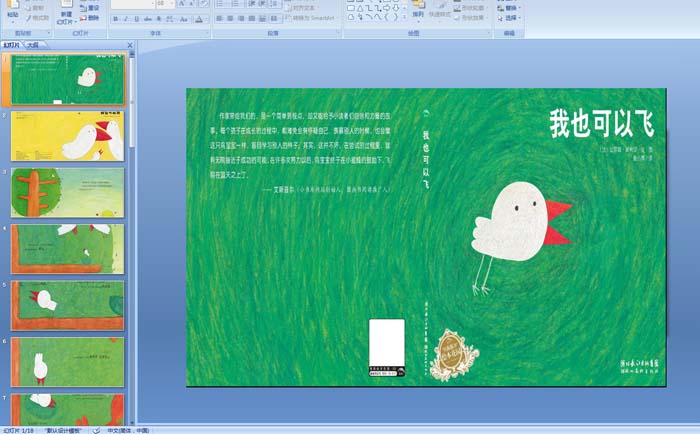Select slide 6 thumbnail with standing bird

click(67, 362)
